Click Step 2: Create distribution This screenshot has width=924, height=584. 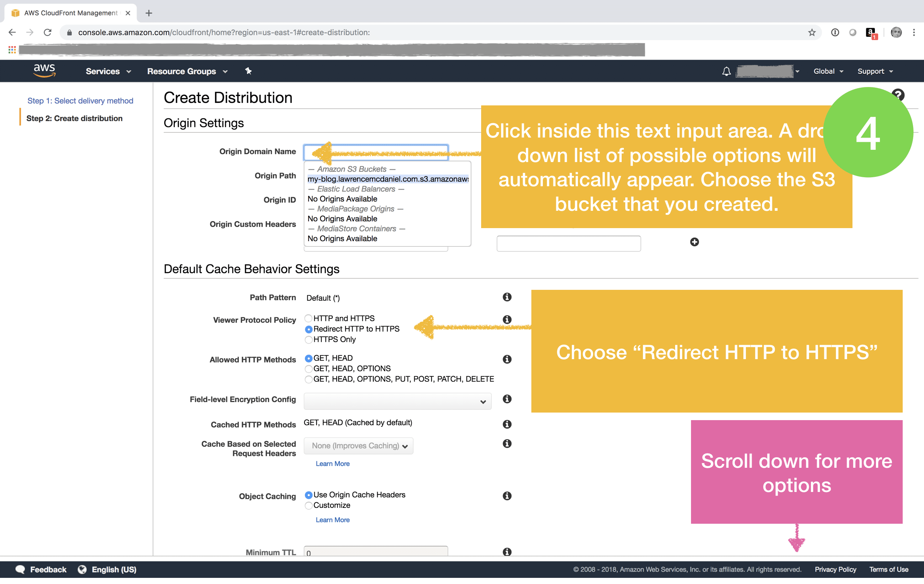click(x=74, y=118)
